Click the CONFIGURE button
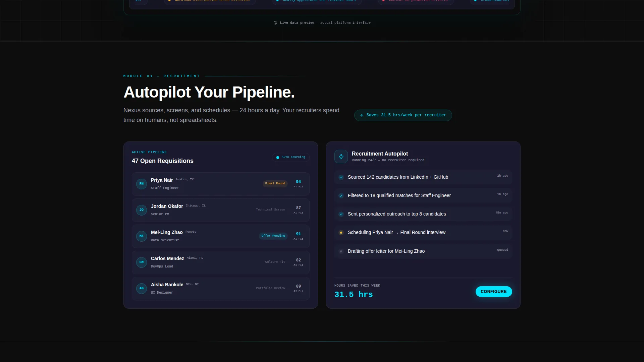The image size is (644, 362). (x=494, y=292)
